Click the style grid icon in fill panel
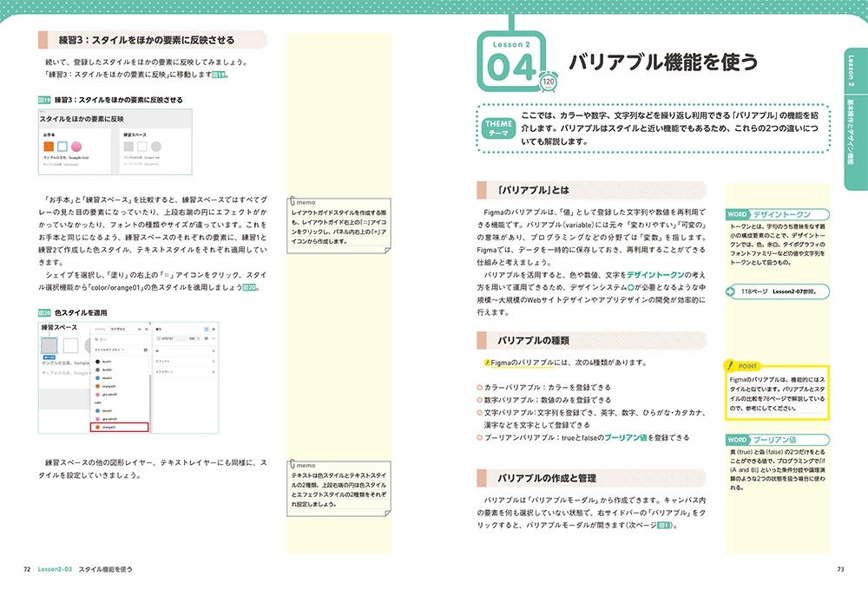Screen dimensions: 868x589 [x=206, y=329]
